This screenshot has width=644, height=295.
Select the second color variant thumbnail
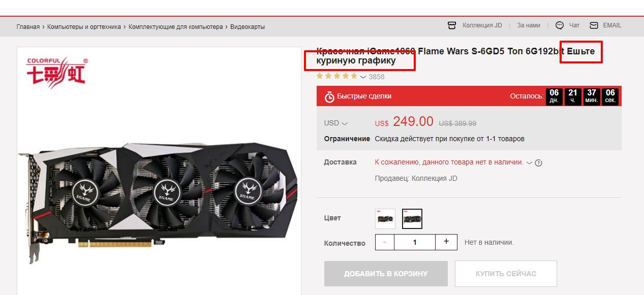coord(412,219)
